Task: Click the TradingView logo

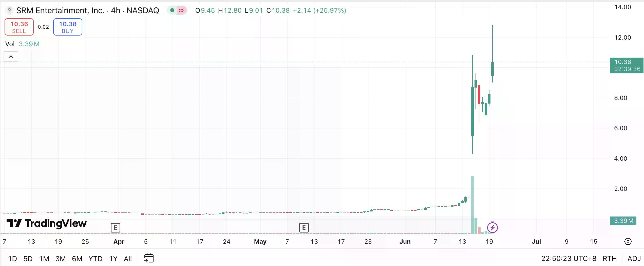Action: pyautogui.click(x=47, y=223)
